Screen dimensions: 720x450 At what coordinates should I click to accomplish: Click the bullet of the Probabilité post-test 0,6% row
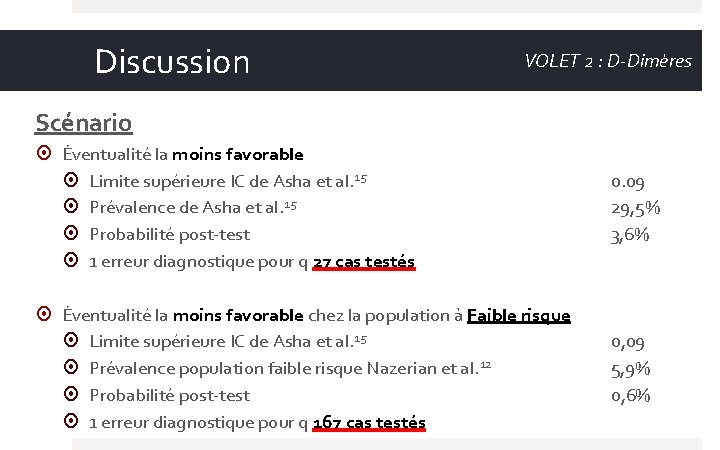70,395
